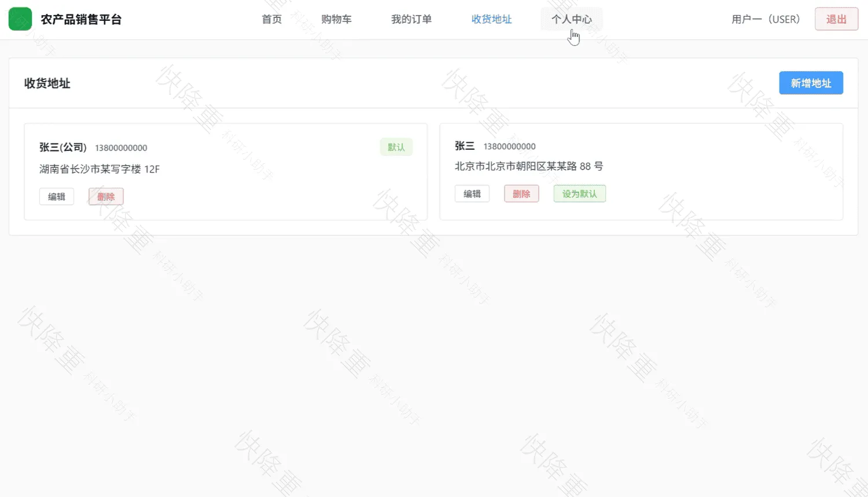The image size is (868, 497).
Task: Click the address text 湖南省长沙市某写字楼 12F
Action: [x=100, y=169]
